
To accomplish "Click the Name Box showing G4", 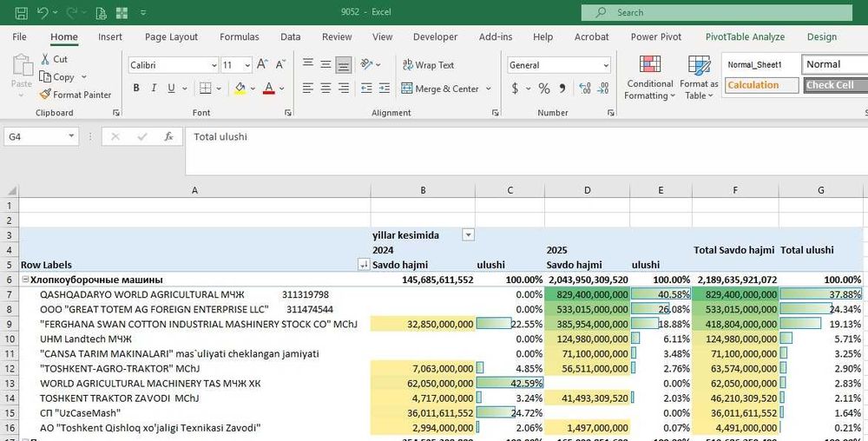I will click(42, 136).
